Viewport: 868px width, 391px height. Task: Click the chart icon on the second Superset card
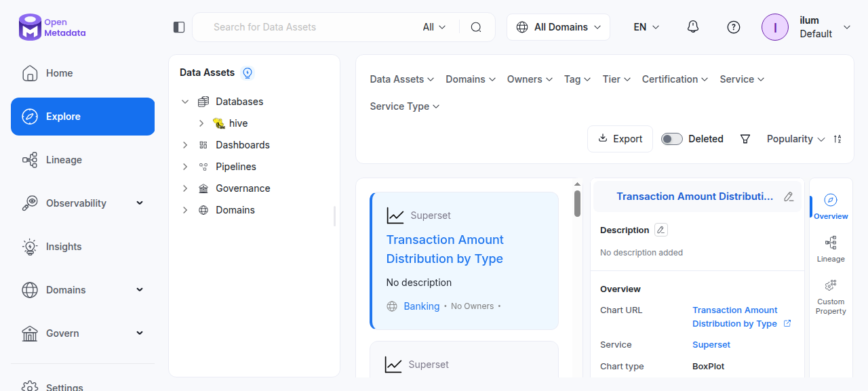click(393, 365)
